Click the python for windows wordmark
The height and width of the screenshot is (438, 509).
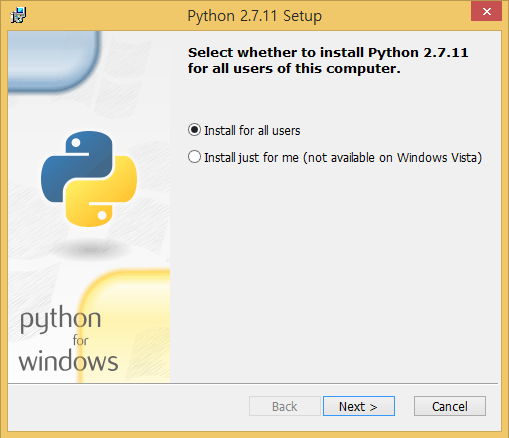(68, 339)
